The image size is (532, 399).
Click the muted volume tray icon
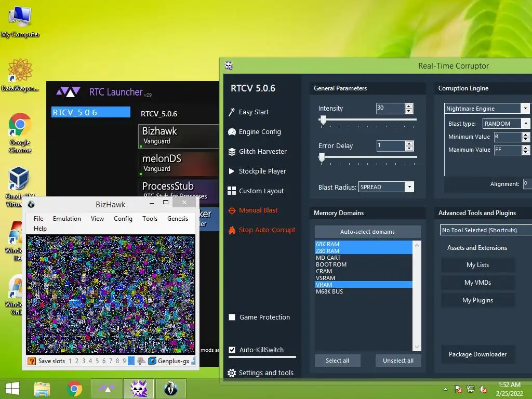[x=483, y=389]
